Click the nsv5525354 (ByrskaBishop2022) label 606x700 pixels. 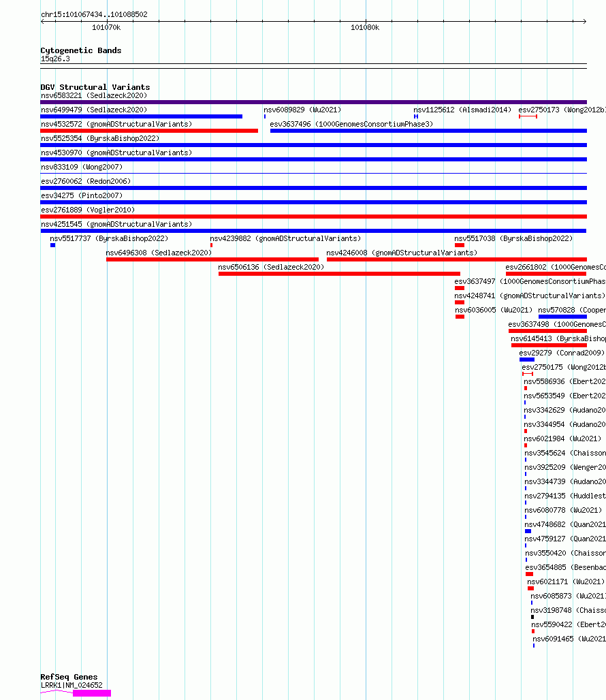[100, 138]
